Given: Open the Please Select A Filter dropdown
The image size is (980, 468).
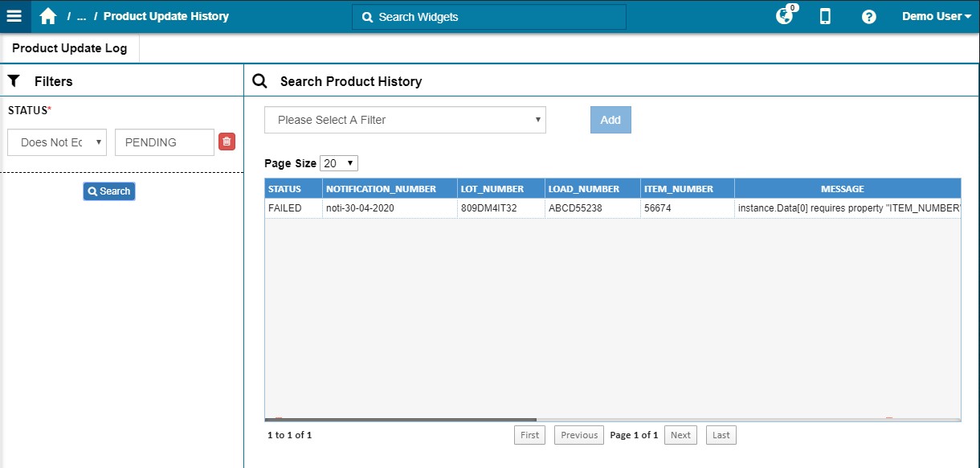Looking at the screenshot, I should 404,119.
